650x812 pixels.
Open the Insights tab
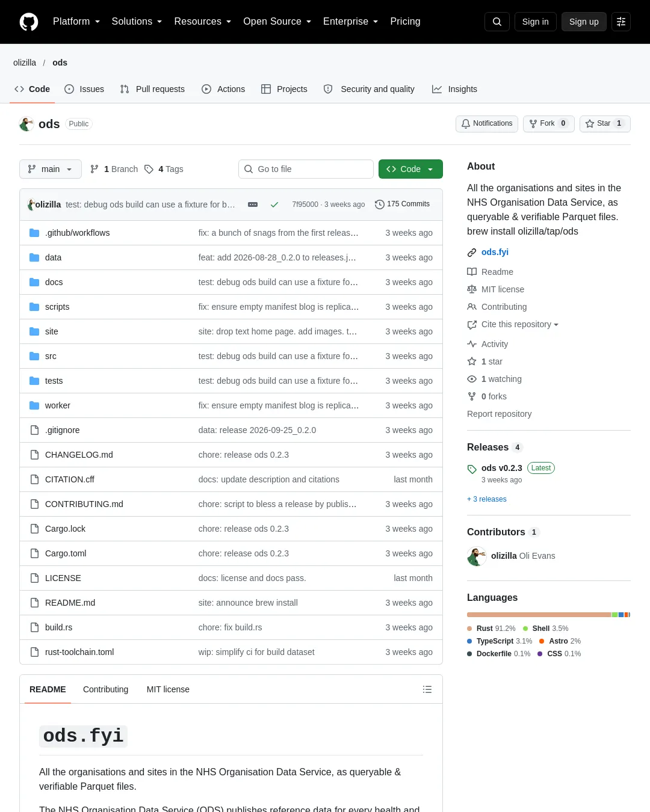tap(454, 89)
